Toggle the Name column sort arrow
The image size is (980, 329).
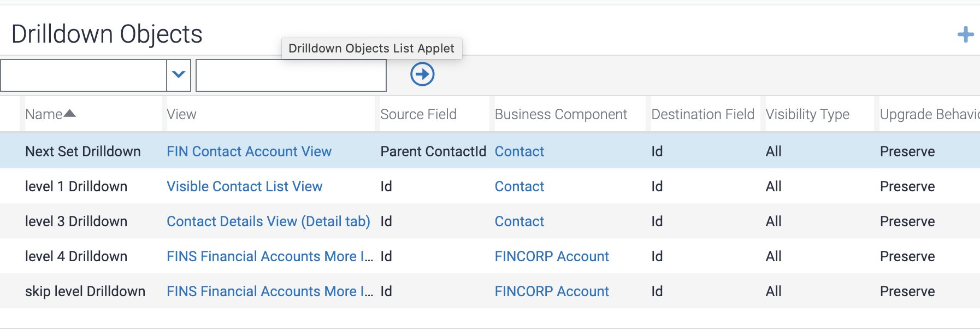(x=69, y=114)
